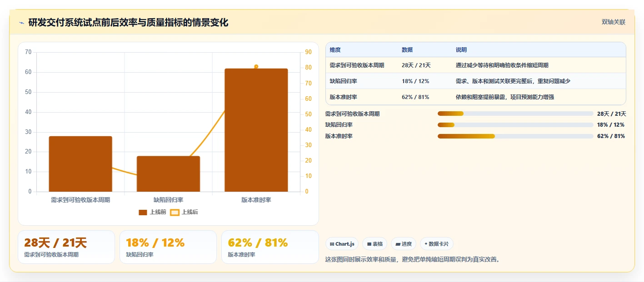Click the 进度 chip
644x282 pixels.
(x=404, y=244)
